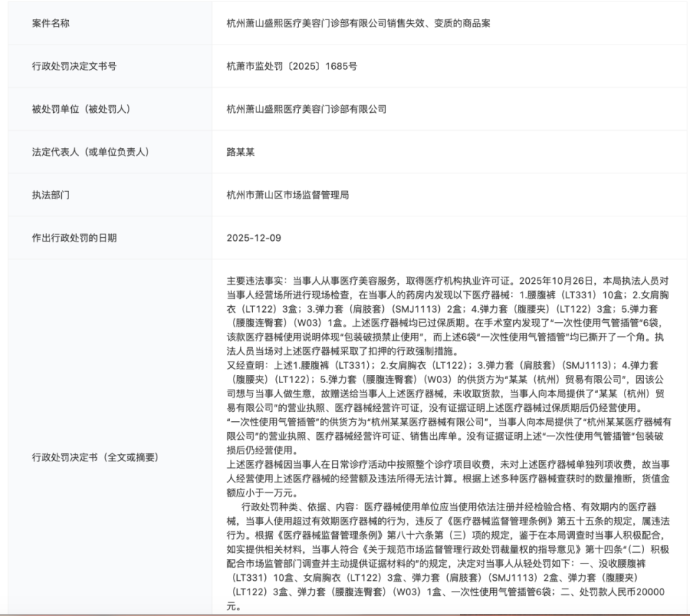Select the 作出行政处罚的日期 label
Viewport: 690px width, 616px height.
[74, 238]
